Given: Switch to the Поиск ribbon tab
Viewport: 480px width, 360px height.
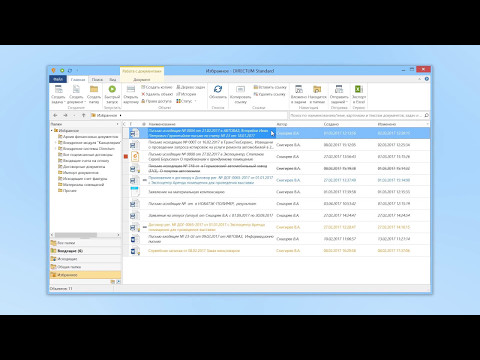Looking at the screenshot, I should 97,80.
